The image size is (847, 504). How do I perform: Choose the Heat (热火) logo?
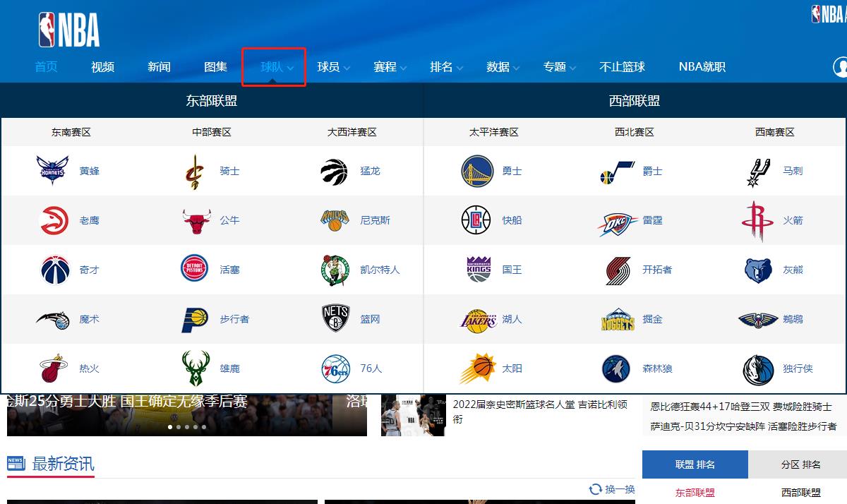[x=54, y=368]
